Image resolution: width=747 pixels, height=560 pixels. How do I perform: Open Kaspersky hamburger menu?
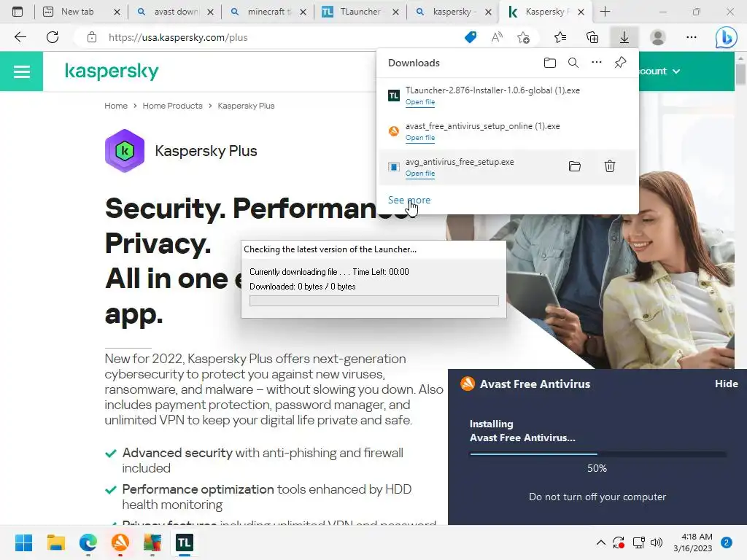pos(21,71)
